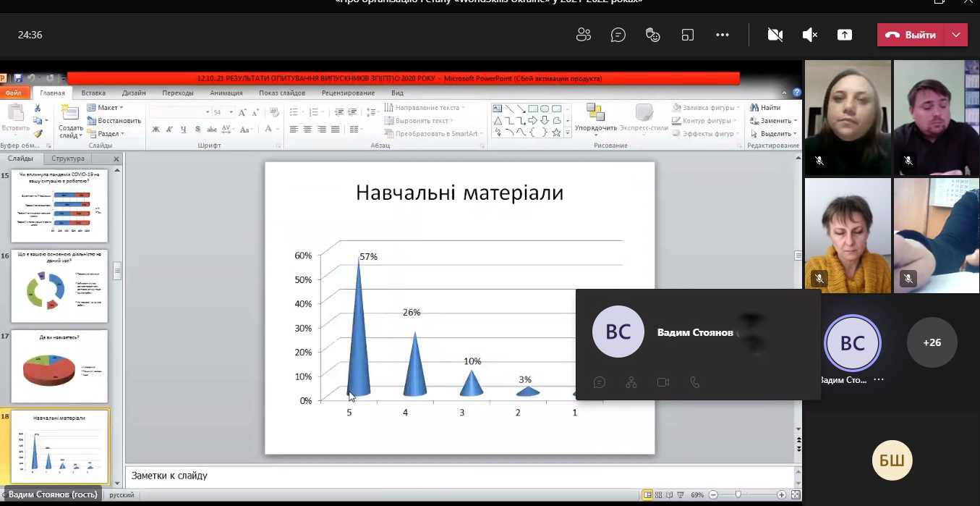
Task: Start video call from contact card
Action: coord(663,382)
